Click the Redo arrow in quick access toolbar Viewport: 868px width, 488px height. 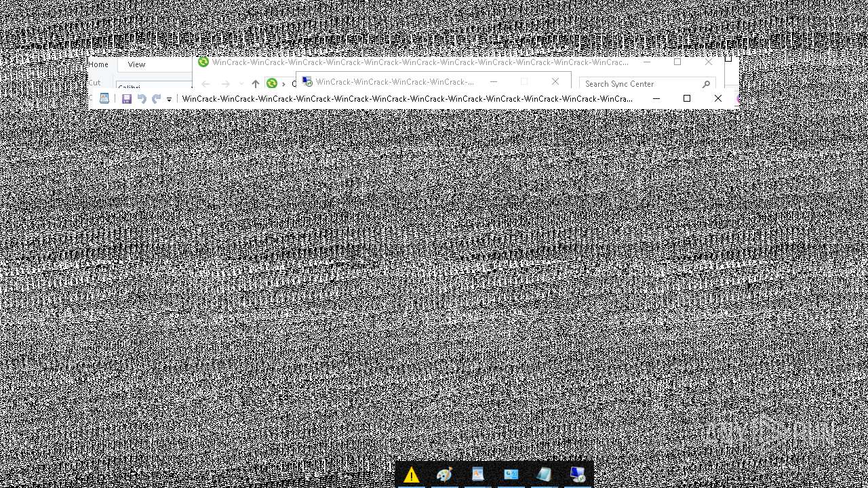click(x=157, y=99)
